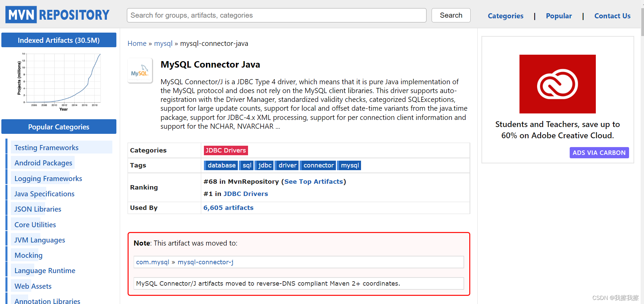The width and height of the screenshot is (644, 304).
Task: Open Popular in the top navigation
Action: pos(559,16)
